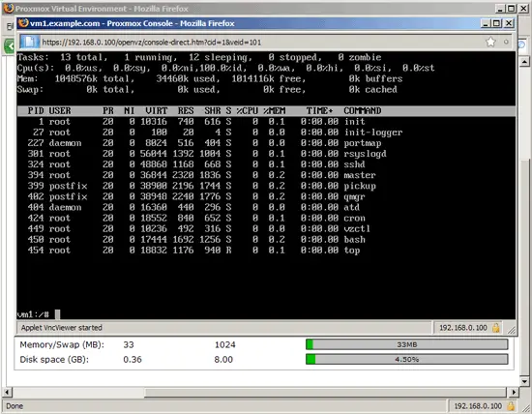The width and height of the screenshot is (532, 414).
Task: Click the vertical scrollbar down arrow
Action: pyautogui.click(x=524, y=381)
